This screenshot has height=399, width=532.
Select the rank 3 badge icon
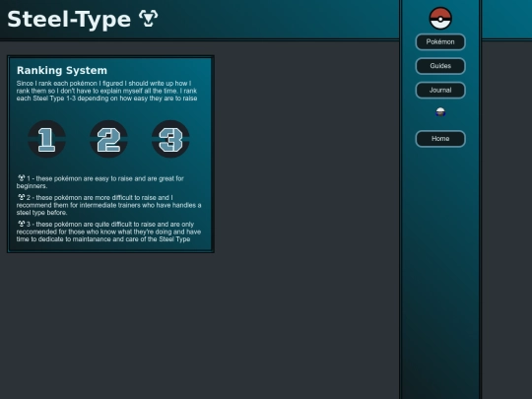(x=170, y=139)
